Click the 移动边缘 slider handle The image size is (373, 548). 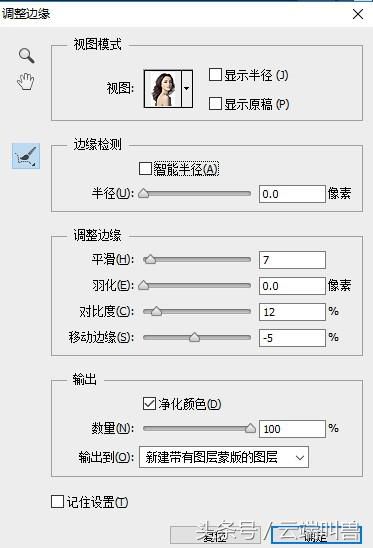click(x=194, y=337)
